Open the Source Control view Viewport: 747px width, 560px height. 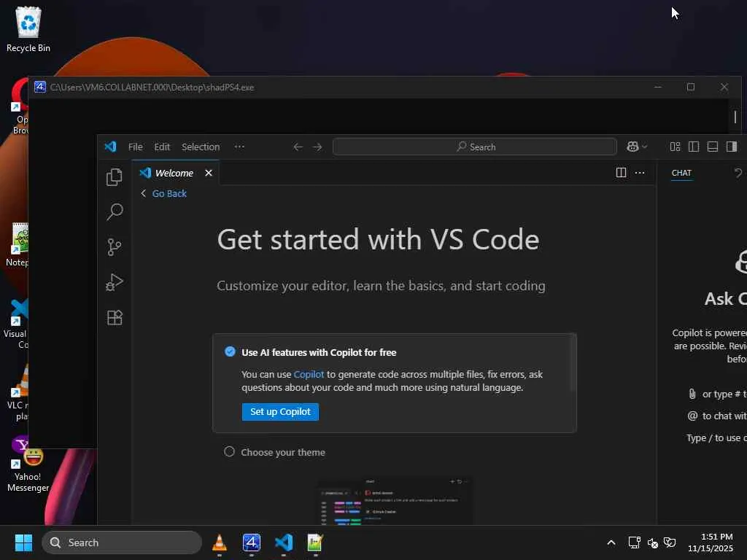(x=115, y=246)
